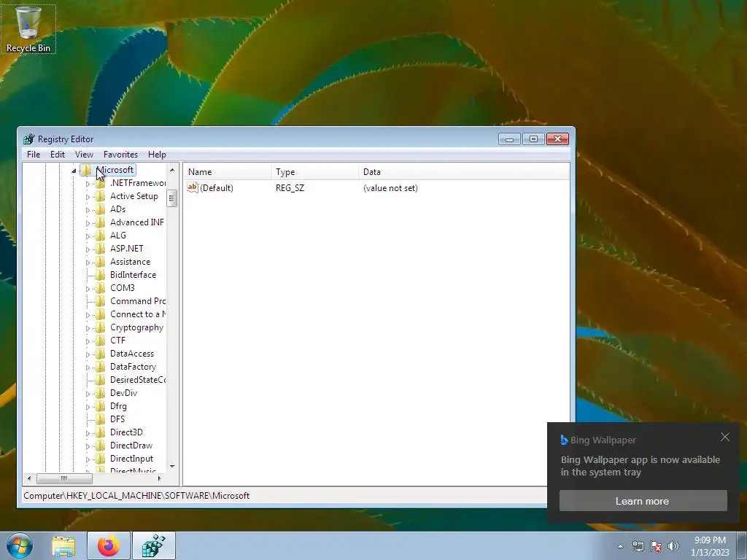This screenshot has width=747, height=560.
Task: Click the Registry Editor title bar icon
Action: pyautogui.click(x=29, y=139)
